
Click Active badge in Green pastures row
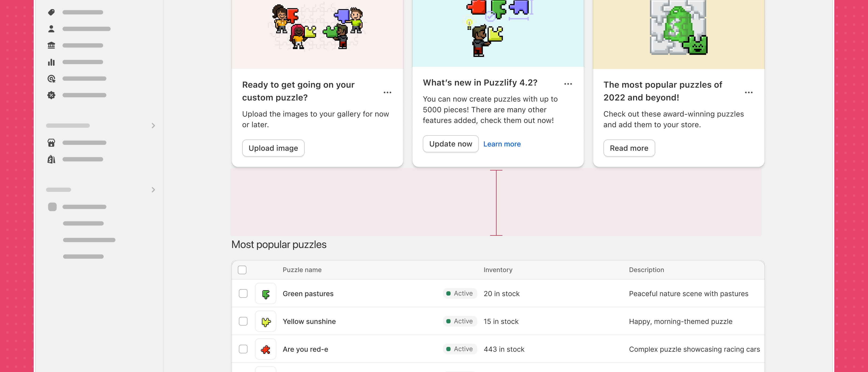pos(460,293)
